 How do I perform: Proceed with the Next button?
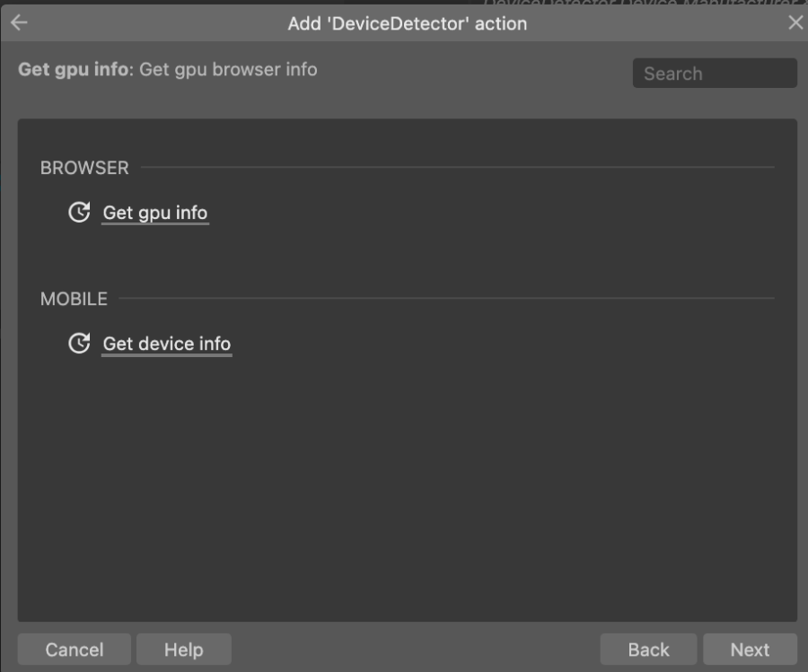coord(750,650)
